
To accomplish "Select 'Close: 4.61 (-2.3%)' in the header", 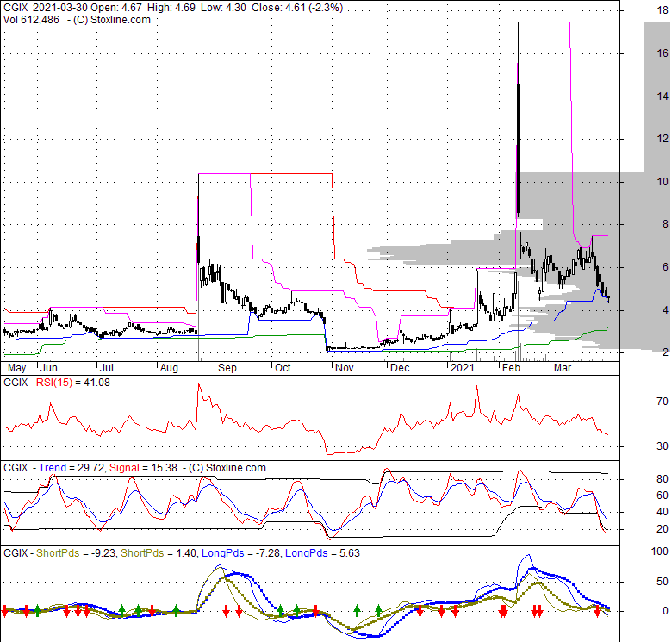I will (x=297, y=8).
